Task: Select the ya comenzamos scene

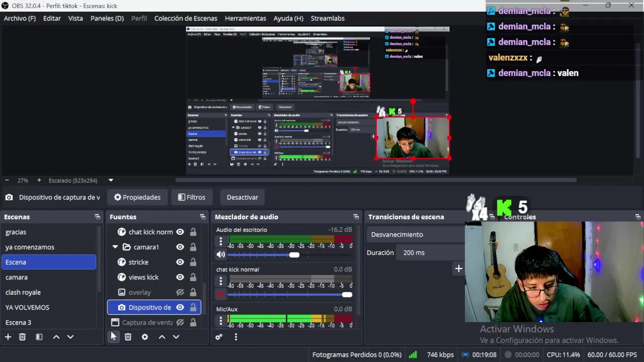Action: (x=49, y=247)
